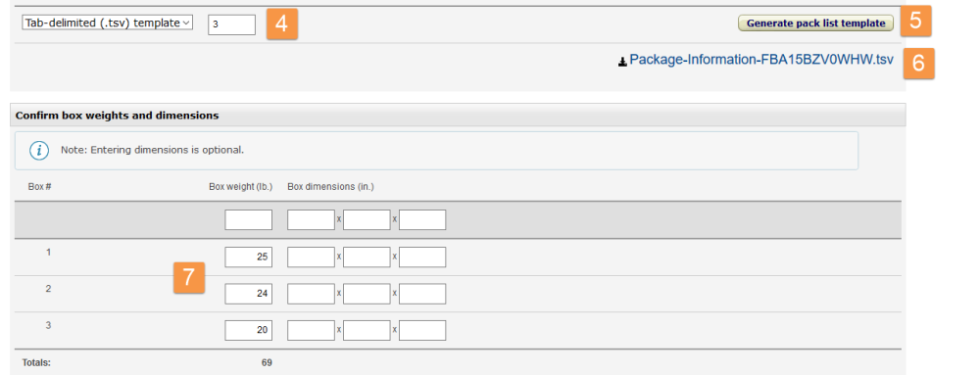
Task: Download the Package-Information-FBA15BZV0WHW.tsv file
Action: (x=761, y=60)
